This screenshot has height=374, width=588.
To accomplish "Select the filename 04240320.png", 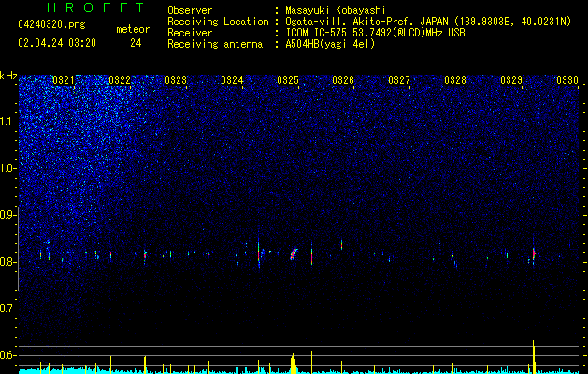I will pos(51,24).
